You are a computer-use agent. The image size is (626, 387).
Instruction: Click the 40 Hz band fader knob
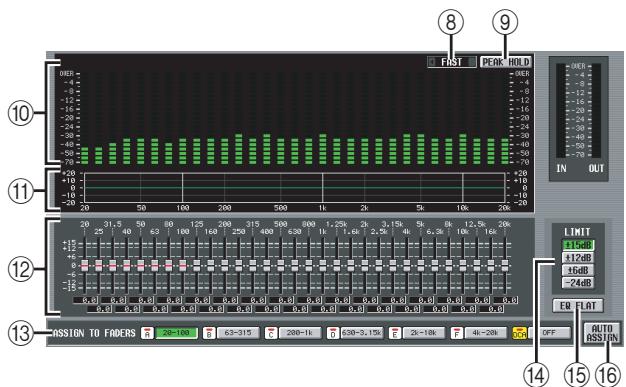pos(127,266)
